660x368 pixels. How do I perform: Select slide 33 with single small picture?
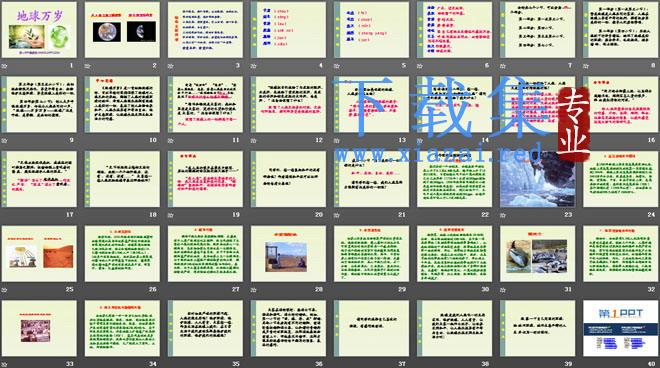point(39,328)
